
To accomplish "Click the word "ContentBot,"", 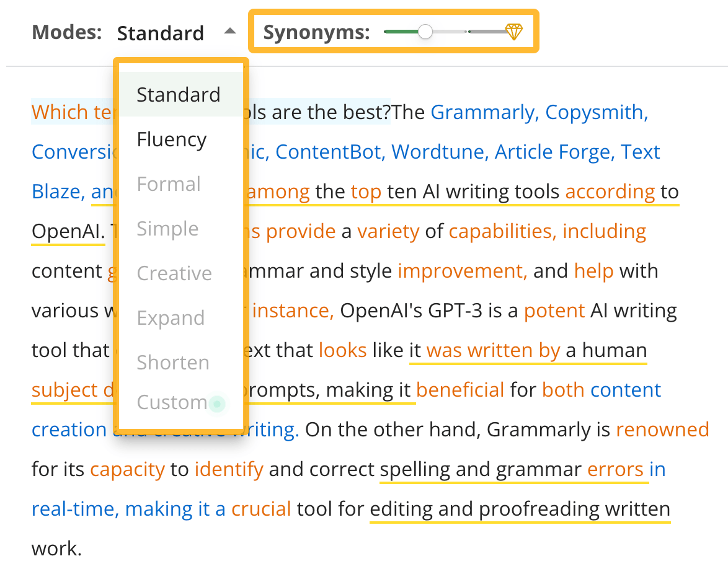I will pos(330,152).
